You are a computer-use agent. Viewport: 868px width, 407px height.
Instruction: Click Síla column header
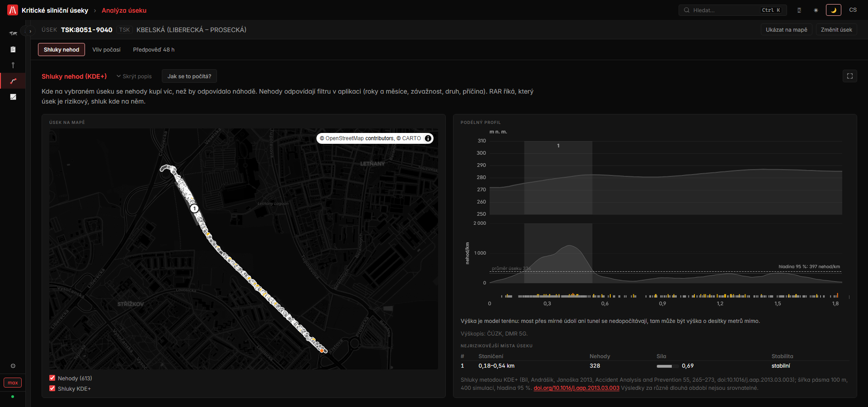click(x=661, y=356)
